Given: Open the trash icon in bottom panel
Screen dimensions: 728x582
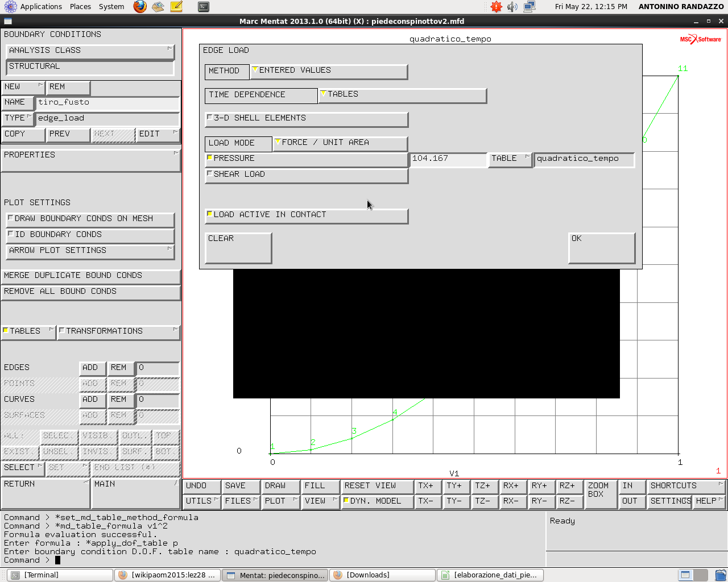Looking at the screenshot, I should point(721,575).
